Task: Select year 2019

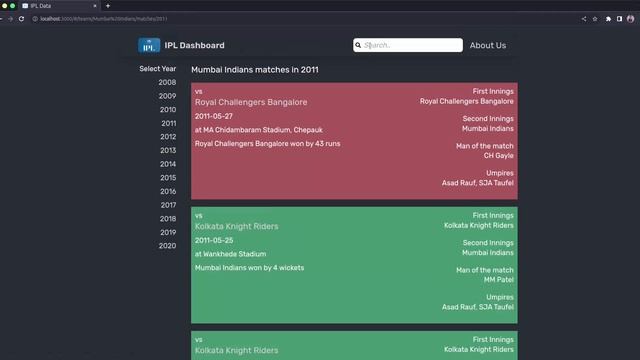Action: pos(168,232)
